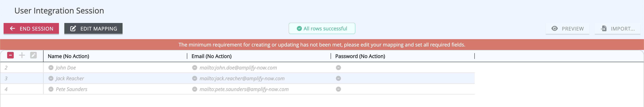
Task: Click the All rows successful status badge
Action: pyautogui.click(x=322, y=29)
